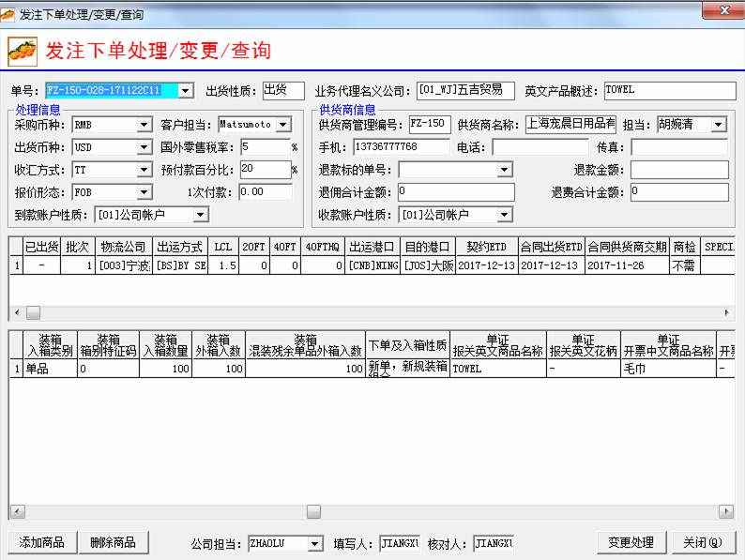Click the 下单及入箱性质 column header
The image size is (745, 560).
tap(407, 346)
